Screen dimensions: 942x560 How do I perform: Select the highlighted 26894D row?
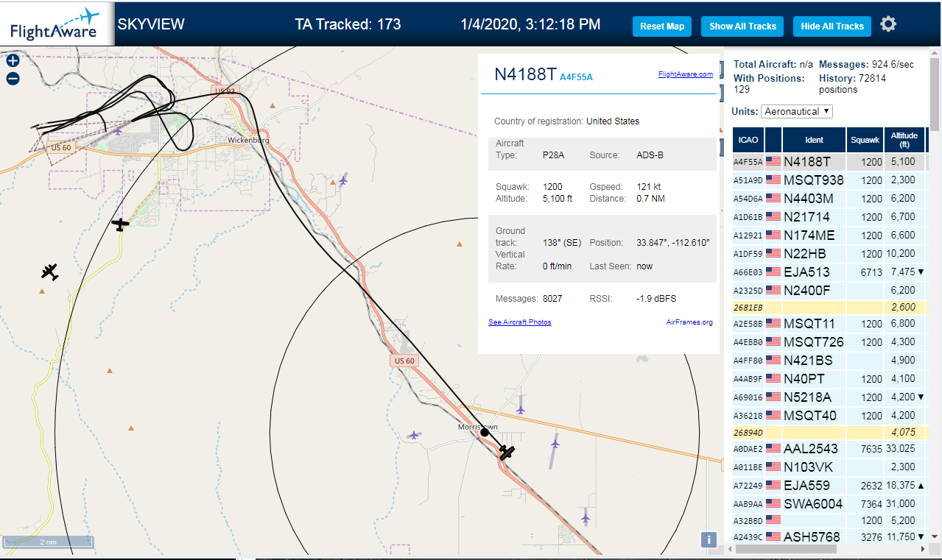click(829, 433)
